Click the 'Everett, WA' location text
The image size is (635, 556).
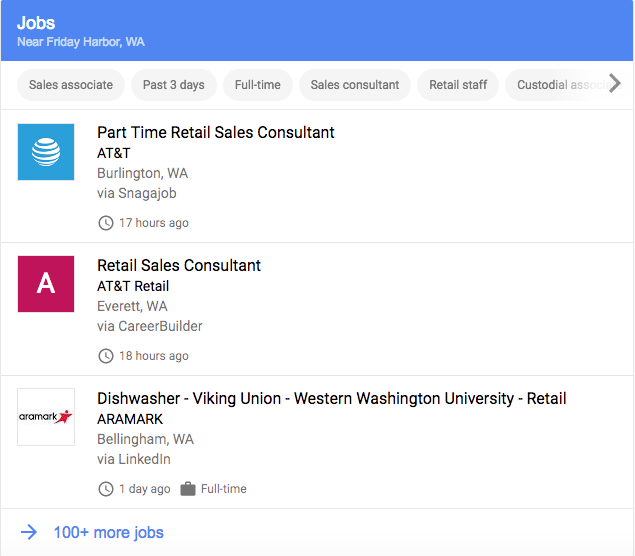coord(132,306)
